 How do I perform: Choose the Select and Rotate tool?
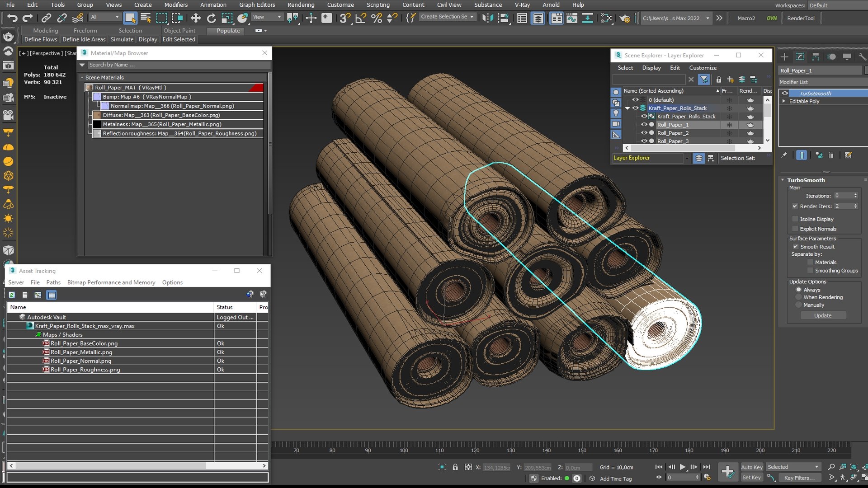[211, 18]
